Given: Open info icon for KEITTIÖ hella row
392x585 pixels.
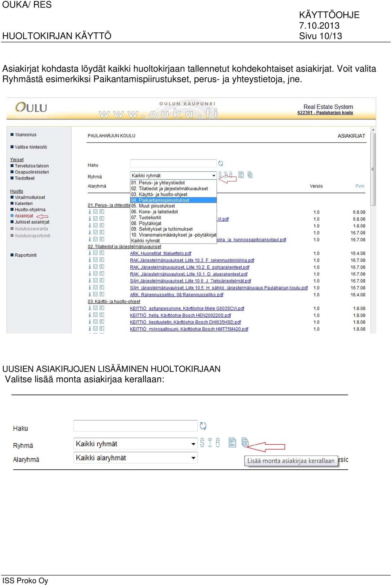Looking at the screenshot, I should click(x=90, y=315).
